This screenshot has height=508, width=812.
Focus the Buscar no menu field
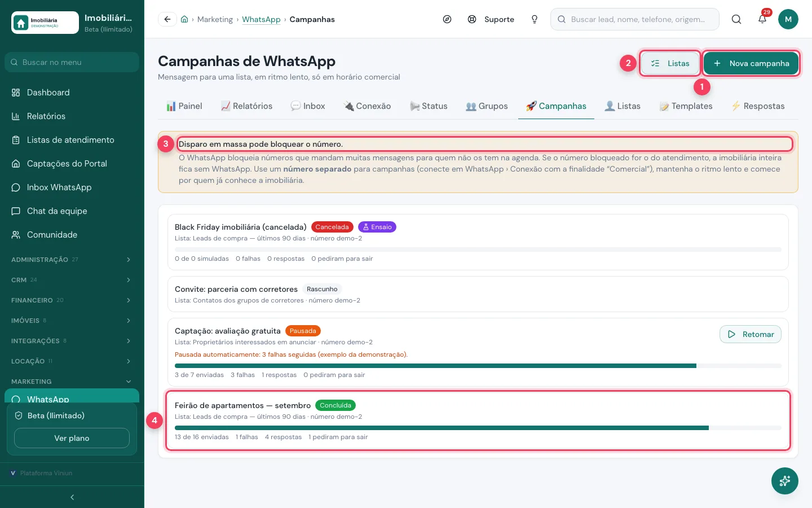point(72,62)
